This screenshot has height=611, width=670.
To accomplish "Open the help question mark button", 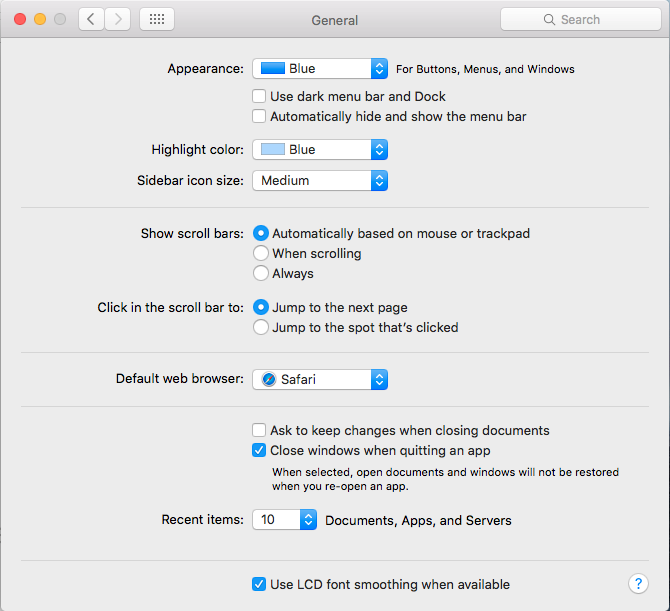I will (x=638, y=584).
